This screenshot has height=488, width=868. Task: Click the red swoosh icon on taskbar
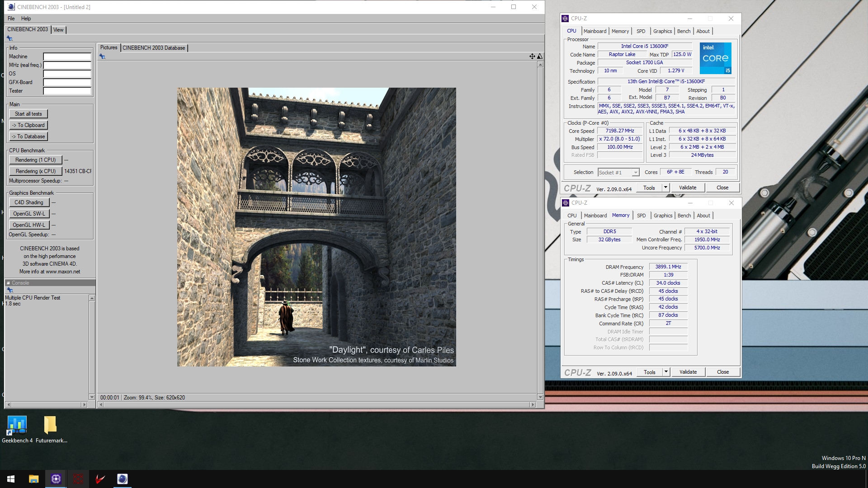pyautogui.click(x=100, y=479)
